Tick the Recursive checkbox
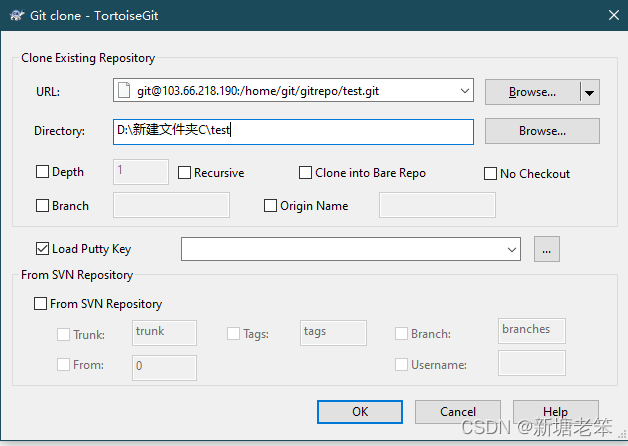Screen dimensions: 628x446 [x=184, y=173]
